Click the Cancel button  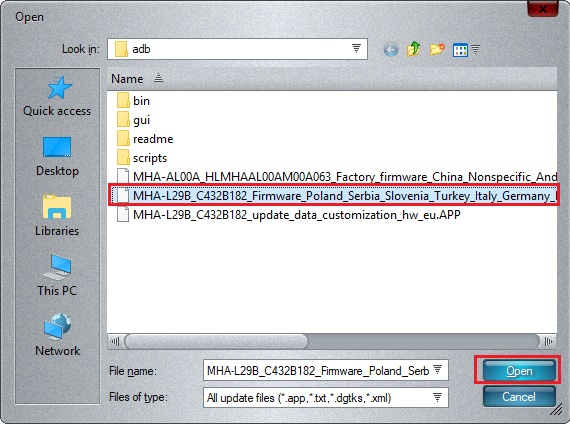tap(519, 396)
